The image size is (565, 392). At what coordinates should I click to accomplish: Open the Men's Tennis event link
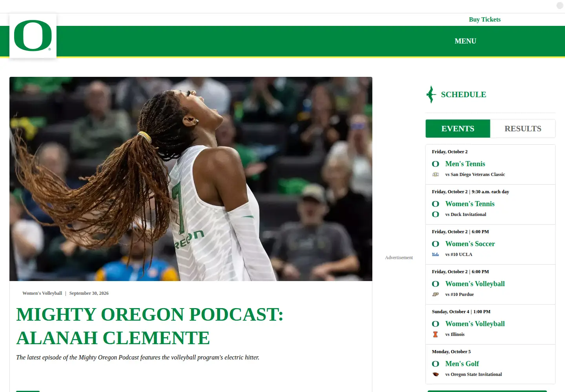click(x=465, y=164)
